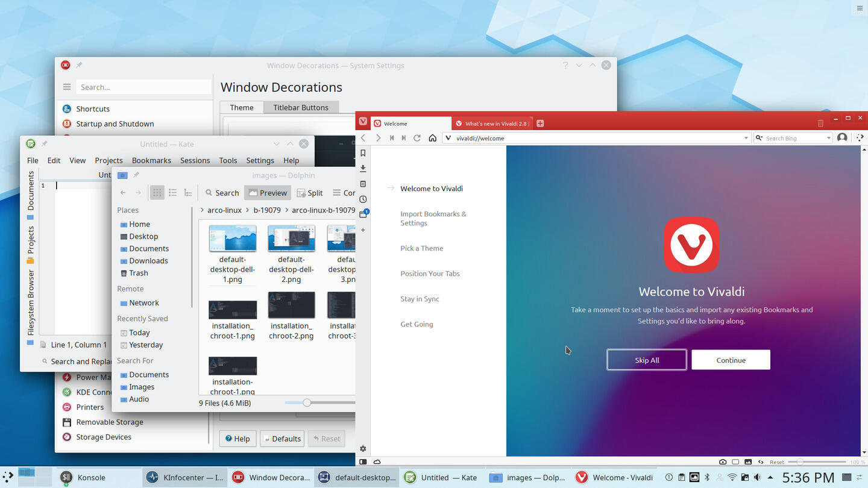The height and width of the screenshot is (488, 868).
Task: Toggle Vivaldi panel visibility in status bar
Action: pos(363,462)
